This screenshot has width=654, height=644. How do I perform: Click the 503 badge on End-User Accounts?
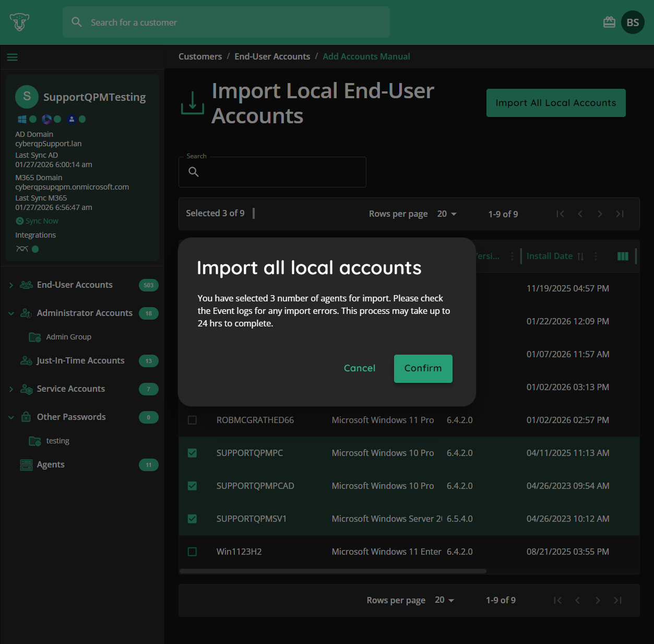149,285
